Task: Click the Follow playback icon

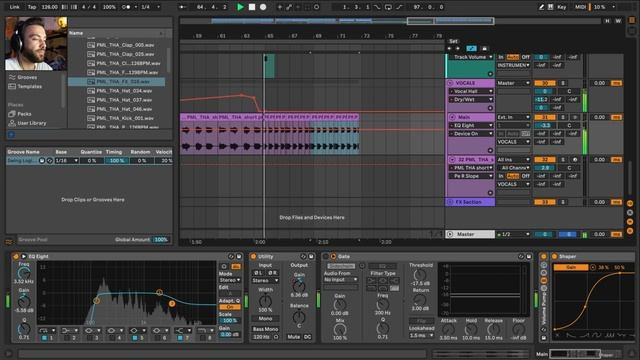Action: point(182,7)
